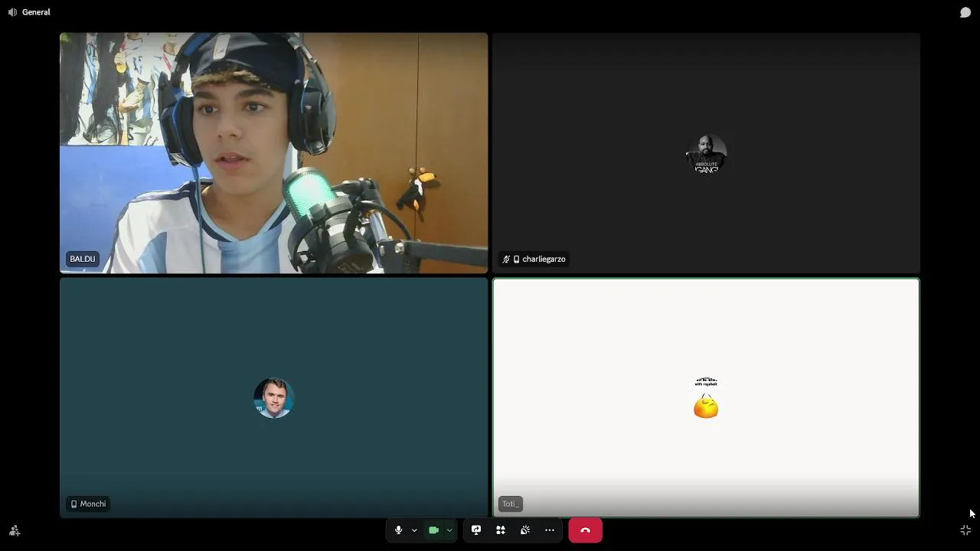Click the BALDU name label
This screenshot has width=980, height=551.
coord(83,259)
